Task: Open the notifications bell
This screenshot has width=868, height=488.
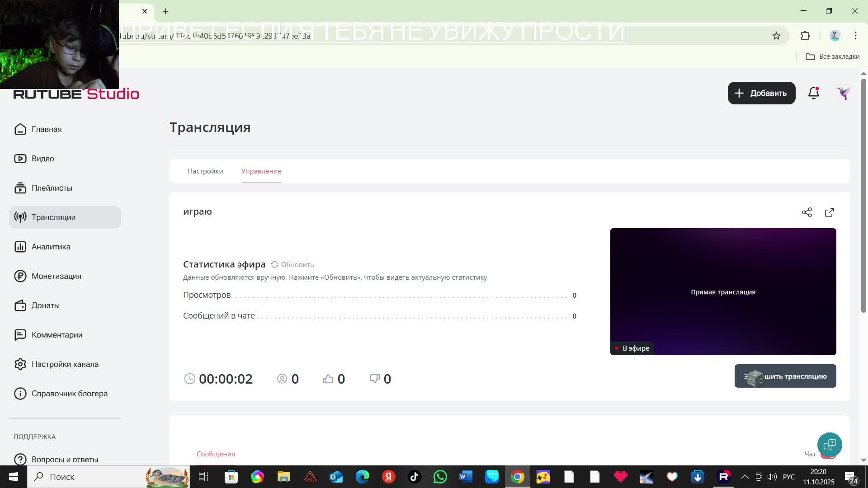Action: pos(813,93)
